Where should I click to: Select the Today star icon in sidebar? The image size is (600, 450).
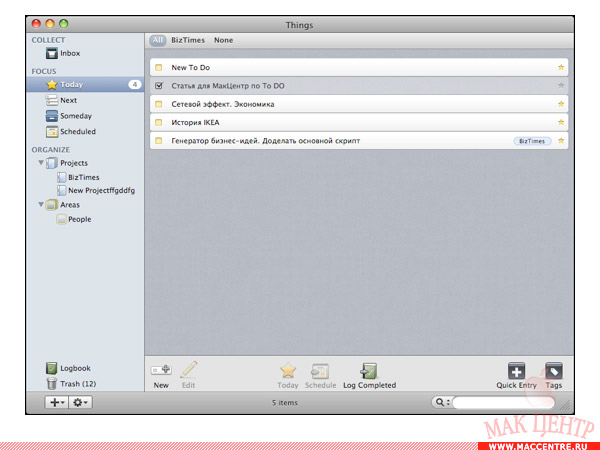[x=52, y=84]
